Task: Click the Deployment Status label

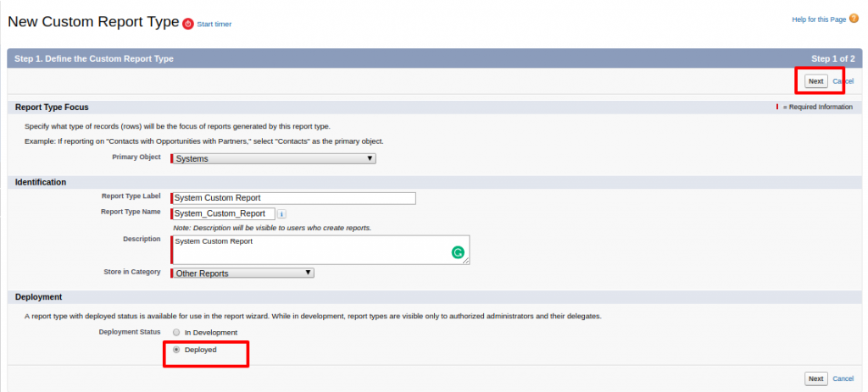Action: tap(130, 332)
